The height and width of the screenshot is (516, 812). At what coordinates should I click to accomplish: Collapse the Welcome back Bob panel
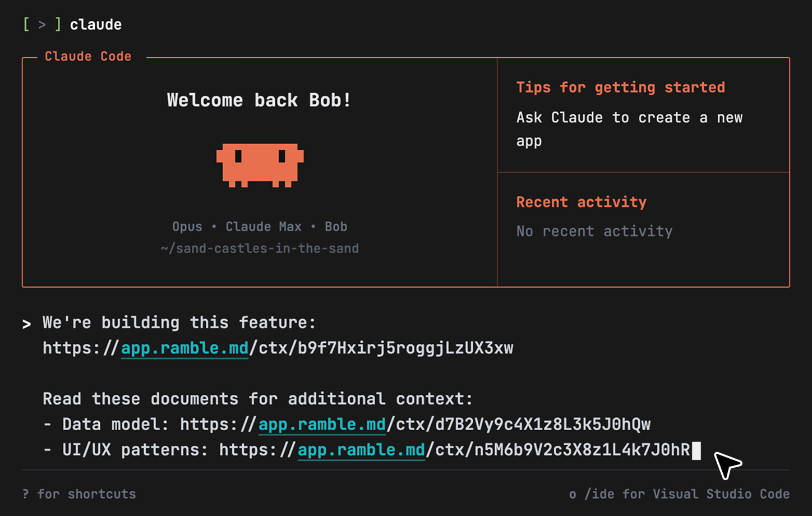tap(259, 100)
